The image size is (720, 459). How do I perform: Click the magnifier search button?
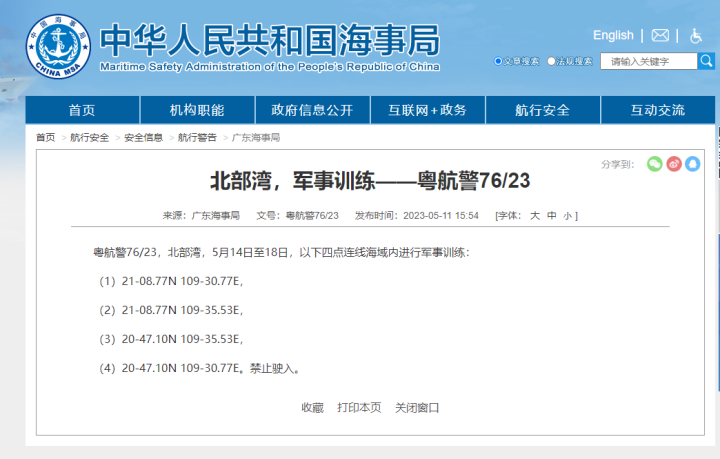tap(706, 61)
